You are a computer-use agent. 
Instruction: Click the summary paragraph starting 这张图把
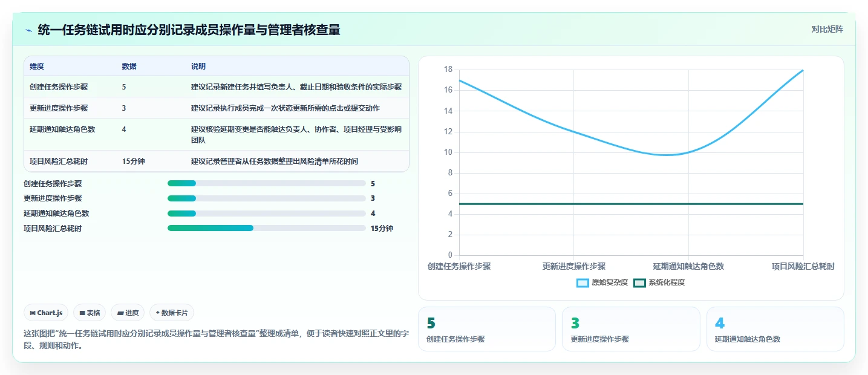point(217,340)
